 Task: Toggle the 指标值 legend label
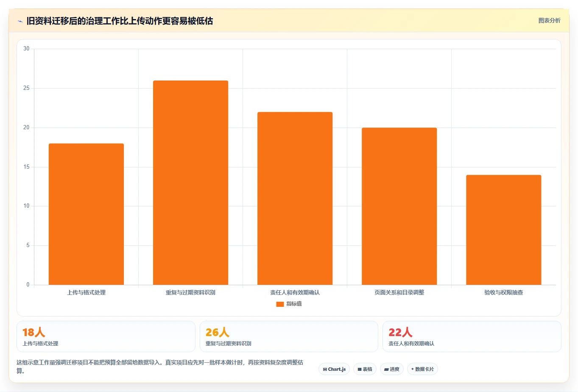tap(294, 304)
